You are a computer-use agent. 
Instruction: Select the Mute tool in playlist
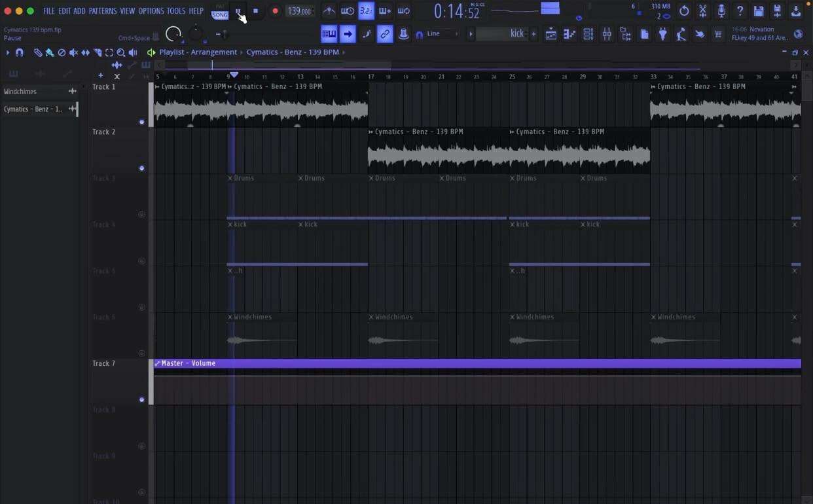tap(73, 52)
